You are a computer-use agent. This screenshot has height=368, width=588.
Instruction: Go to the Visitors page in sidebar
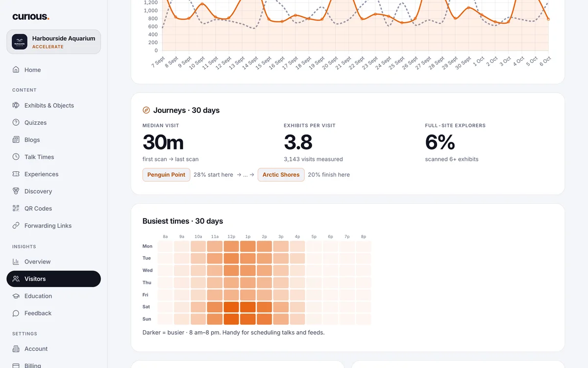(x=53, y=279)
